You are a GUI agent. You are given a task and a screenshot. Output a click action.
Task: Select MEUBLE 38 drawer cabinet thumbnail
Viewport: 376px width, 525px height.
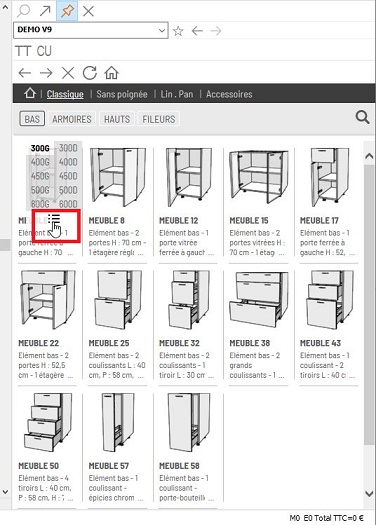[258, 300]
